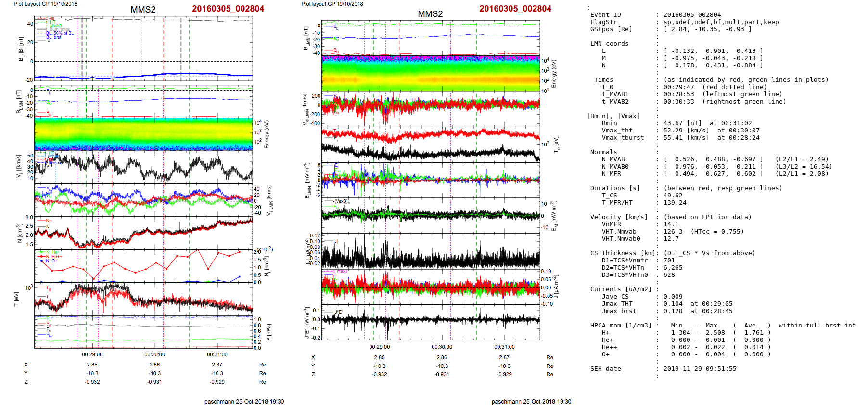Viewport: 868px width, 405px height.
Task: Click the red 20160305_002804 title above the right plot
Action: (515, 9)
